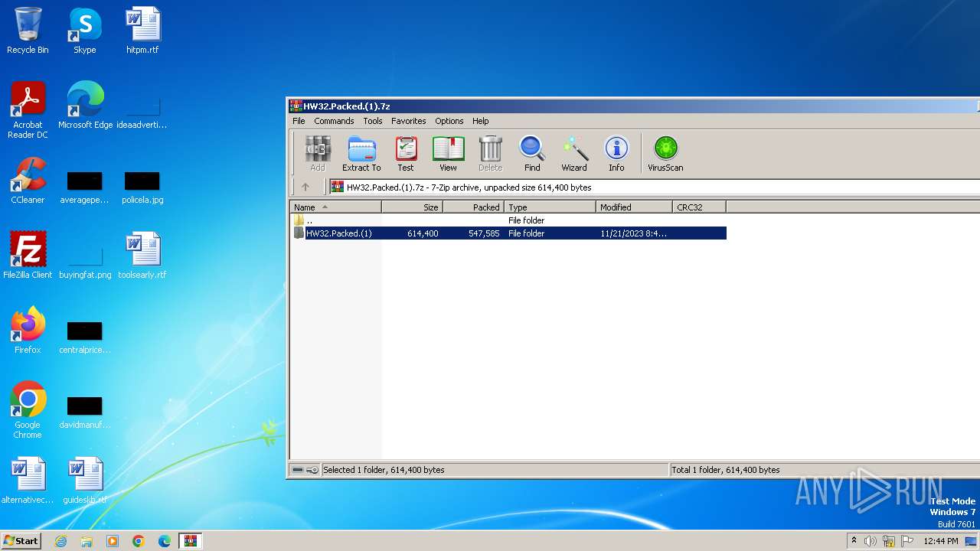Open the Tools menu

[x=373, y=121]
